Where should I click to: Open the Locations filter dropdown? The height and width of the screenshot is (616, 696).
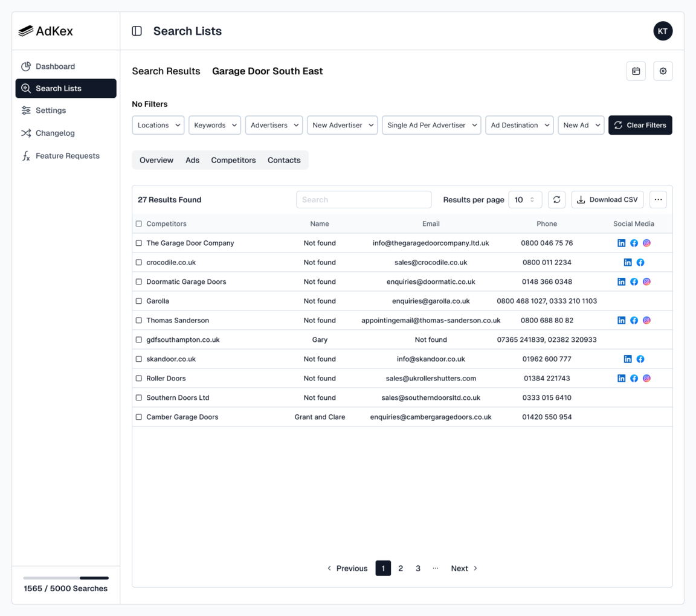pyautogui.click(x=158, y=125)
